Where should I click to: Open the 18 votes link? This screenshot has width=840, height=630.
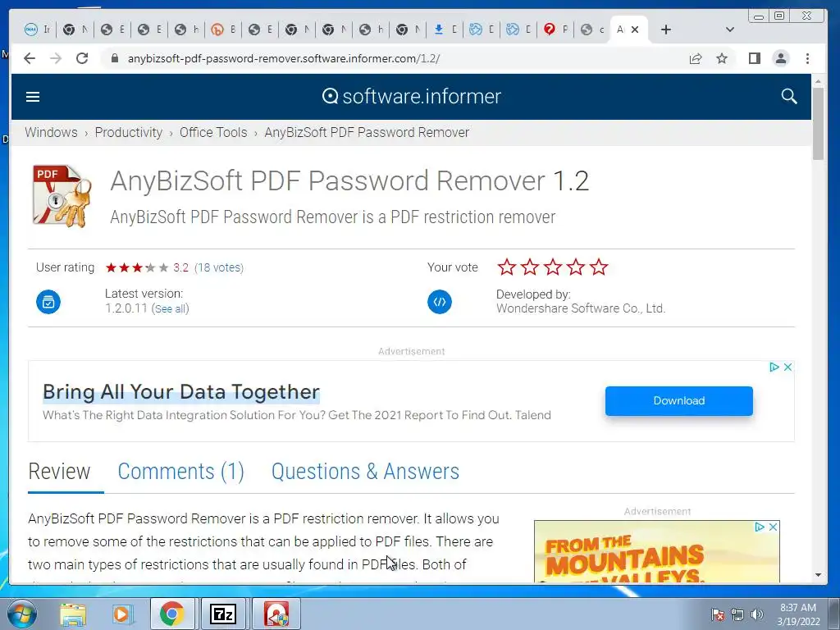pos(218,267)
